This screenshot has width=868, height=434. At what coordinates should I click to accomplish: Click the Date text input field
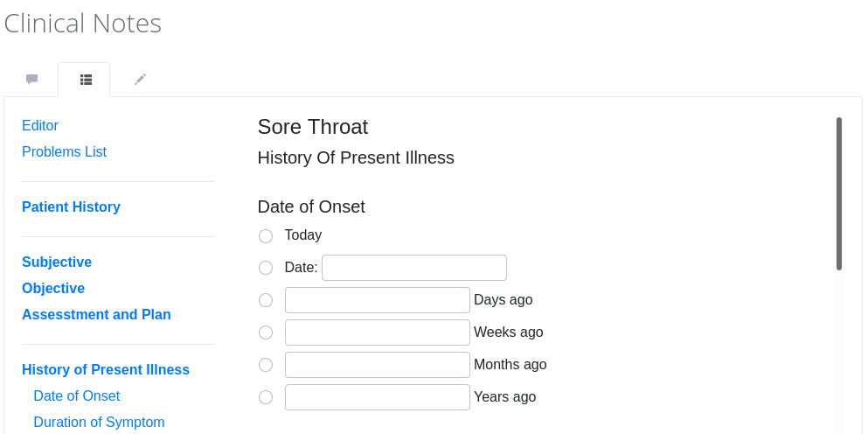[x=414, y=268]
